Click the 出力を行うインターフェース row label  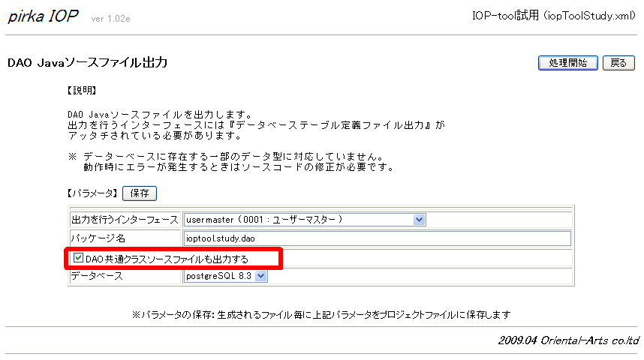pos(125,220)
